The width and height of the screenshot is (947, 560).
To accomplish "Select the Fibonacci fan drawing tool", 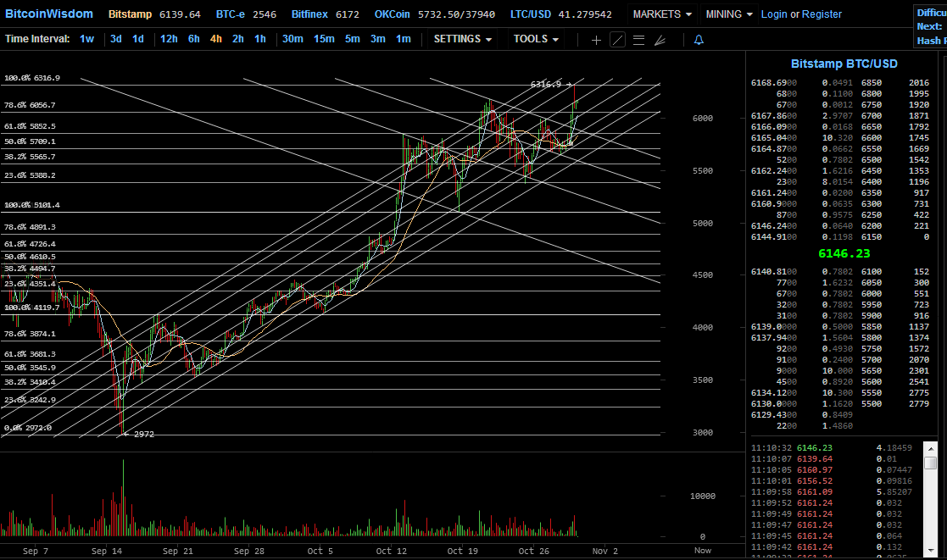I will 660,40.
